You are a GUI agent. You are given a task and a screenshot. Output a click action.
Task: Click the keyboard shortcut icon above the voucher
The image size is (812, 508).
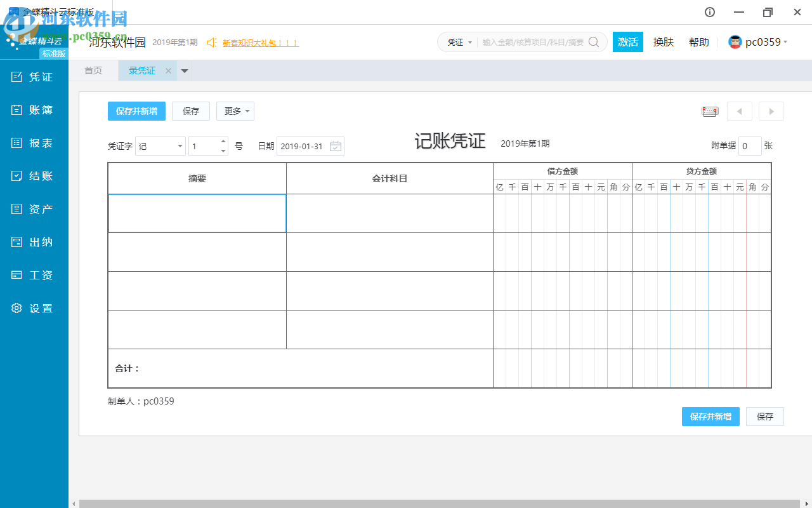click(x=710, y=110)
